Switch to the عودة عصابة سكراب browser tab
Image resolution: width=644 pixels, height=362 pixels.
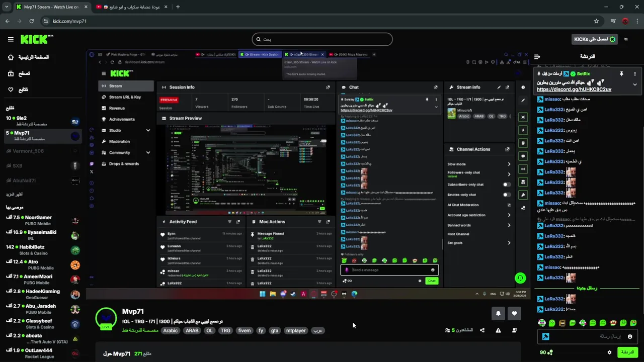tap(131, 7)
